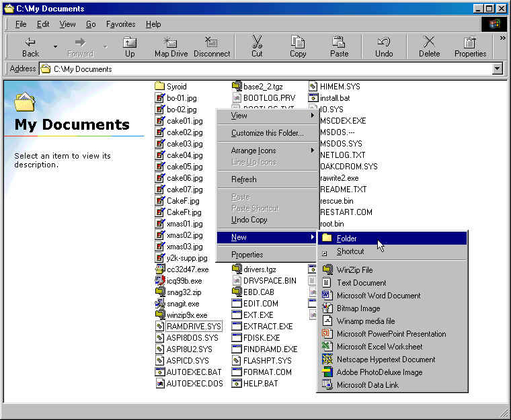The image size is (511, 420).
Task: Click the Disconnect network drive icon
Action: (212, 46)
